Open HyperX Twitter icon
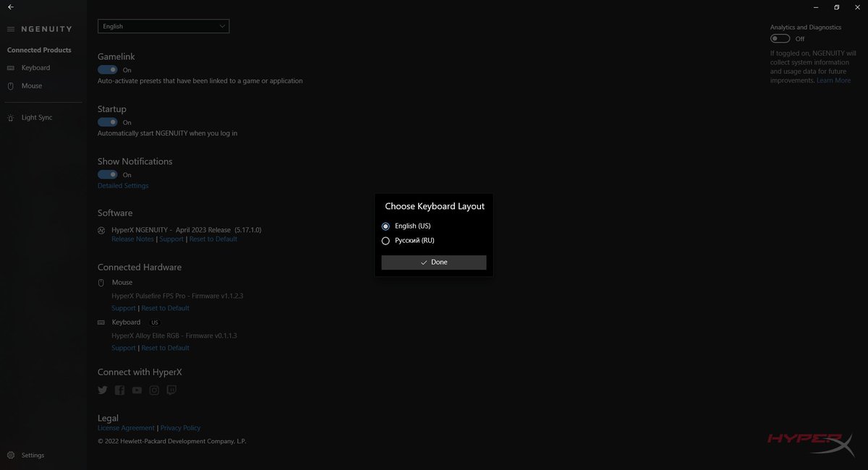 click(x=103, y=390)
